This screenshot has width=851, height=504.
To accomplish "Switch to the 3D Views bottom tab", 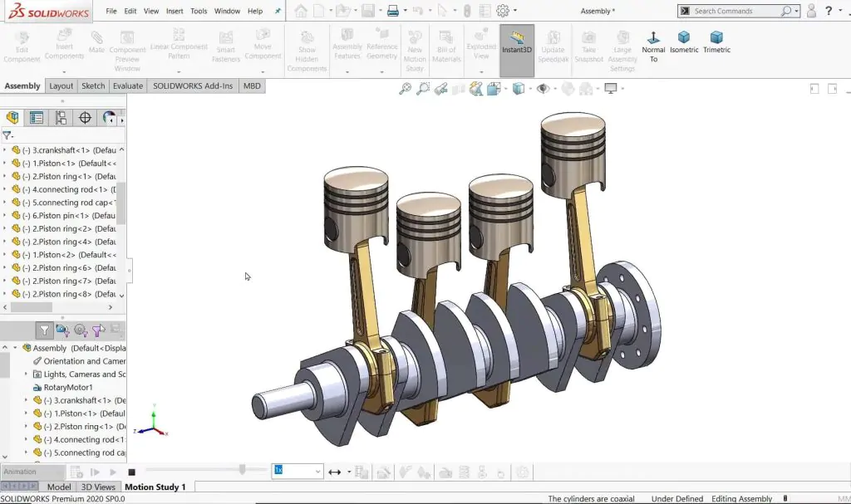I will click(x=98, y=487).
